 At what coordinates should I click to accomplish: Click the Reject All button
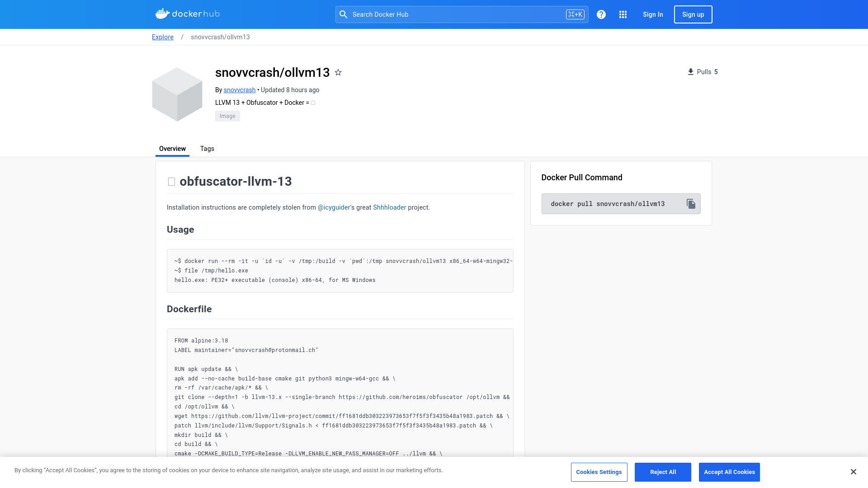tap(663, 472)
